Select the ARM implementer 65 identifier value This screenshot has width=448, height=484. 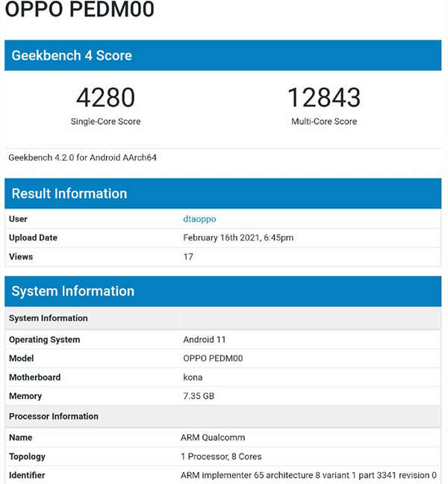pyautogui.click(x=308, y=476)
